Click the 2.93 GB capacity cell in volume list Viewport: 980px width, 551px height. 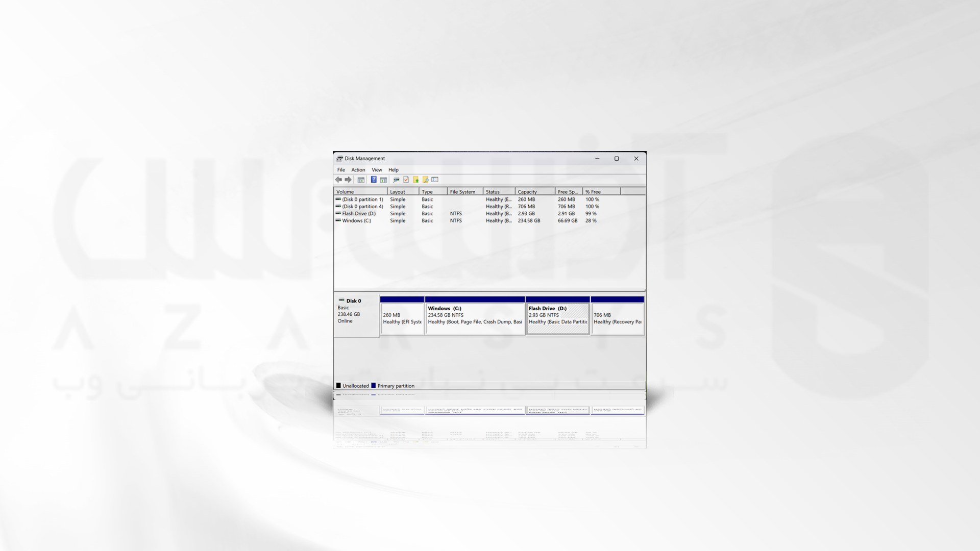pos(526,214)
